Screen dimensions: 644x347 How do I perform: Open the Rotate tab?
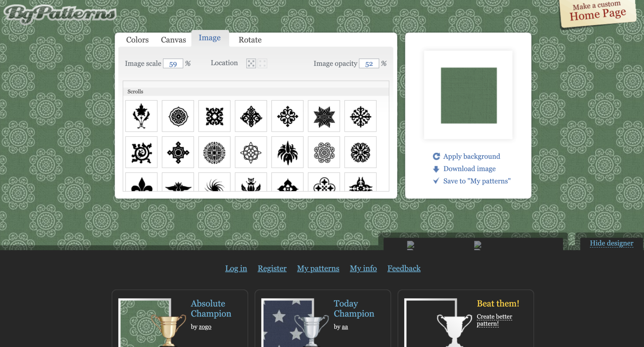pyautogui.click(x=250, y=40)
